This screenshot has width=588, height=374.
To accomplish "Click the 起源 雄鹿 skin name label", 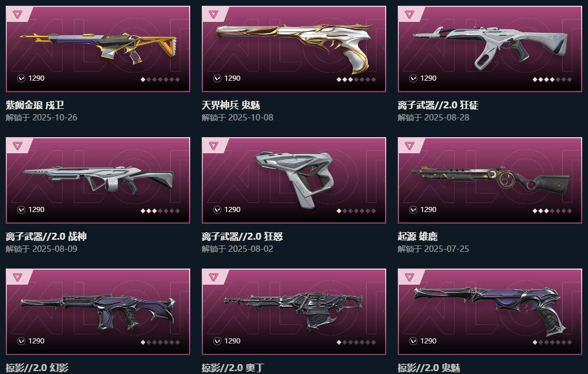I will (x=417, y=236).
